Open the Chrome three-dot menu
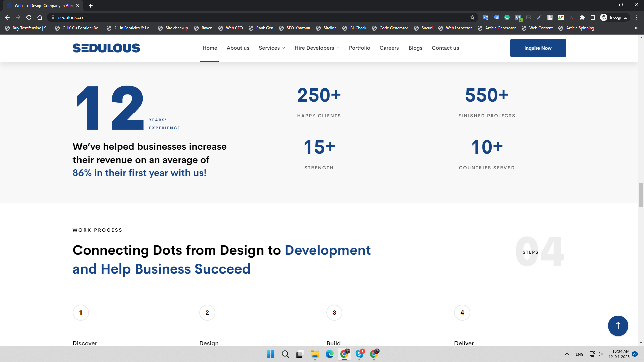This screenshot has height=362, width=644. tap(637, 17)
